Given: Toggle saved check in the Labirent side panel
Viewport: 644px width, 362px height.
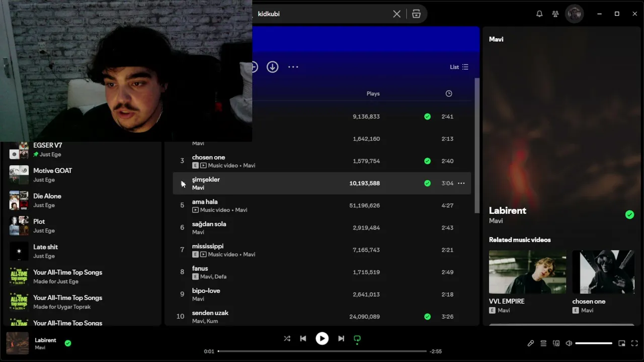Looking at the screenshot, I should coord(629,215).
